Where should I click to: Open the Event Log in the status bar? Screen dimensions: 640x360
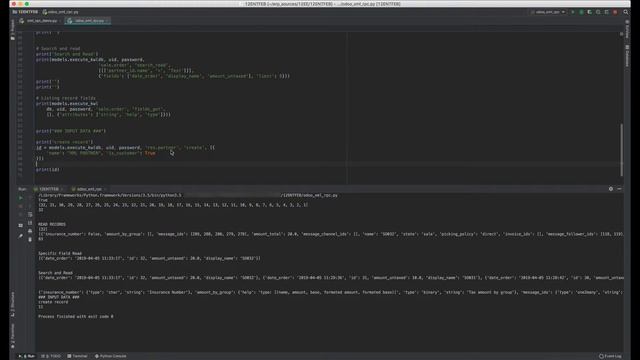611,356
